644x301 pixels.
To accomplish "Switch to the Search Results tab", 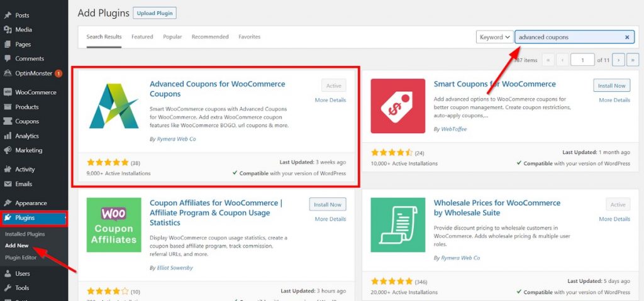I will pyautogui.click(x=104, y=36).
